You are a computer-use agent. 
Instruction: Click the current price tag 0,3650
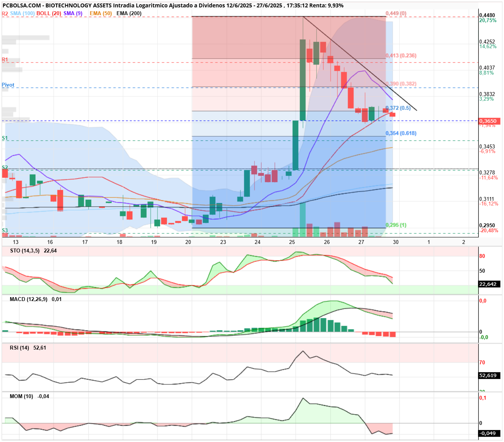tap(490, 121)
